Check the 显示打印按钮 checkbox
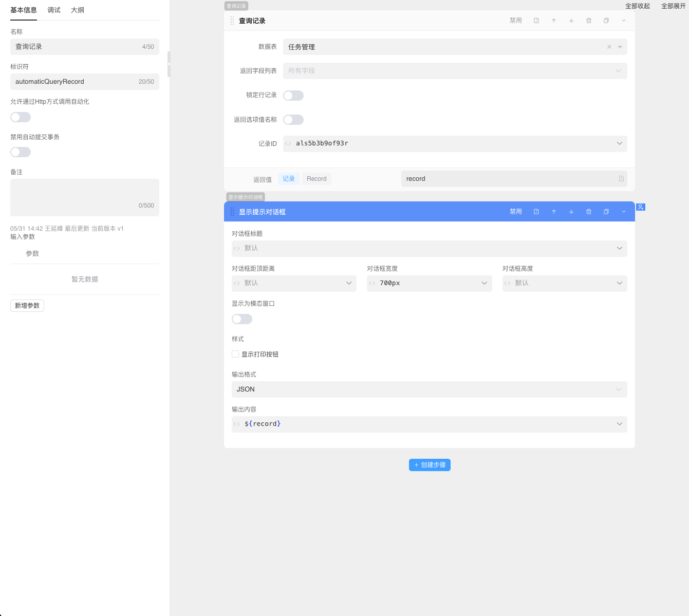Image resolution: width=689 pixels, height=616 pixels. click(x=235, y=354)
